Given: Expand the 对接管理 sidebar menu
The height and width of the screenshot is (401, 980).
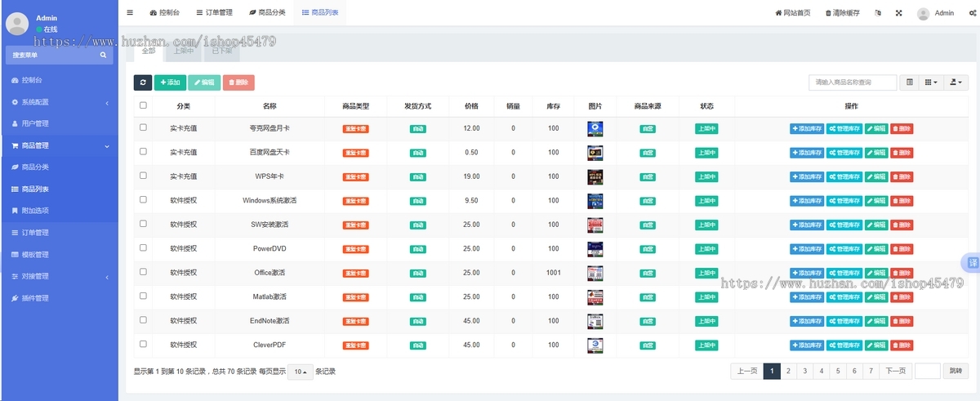Looking at the screenshot, I should click(59, 276).
